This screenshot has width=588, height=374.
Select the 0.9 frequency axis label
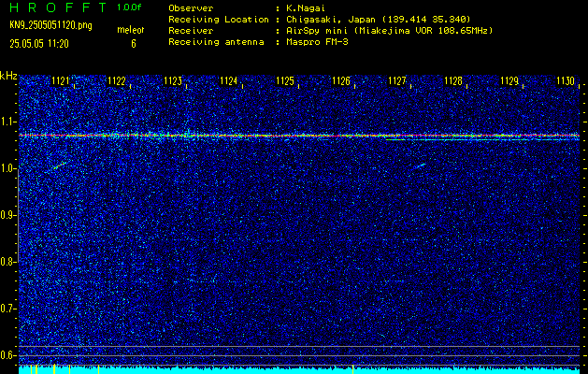(8, 215)
